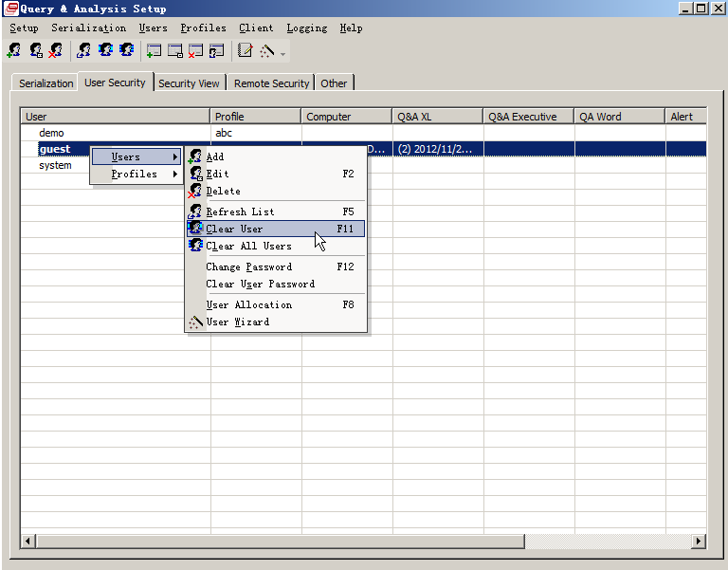This screenshot has width=728, height=570.
Task: Click the Edit User toolbar icon
Action: pos(36,50)
